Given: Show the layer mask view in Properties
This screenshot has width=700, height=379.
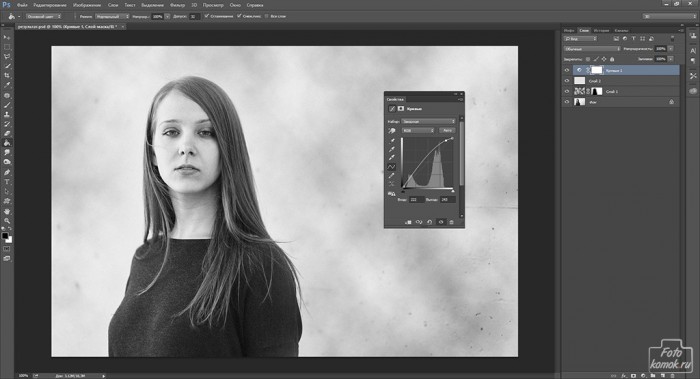Looking at the screenshot, I should tap(400, 108).
